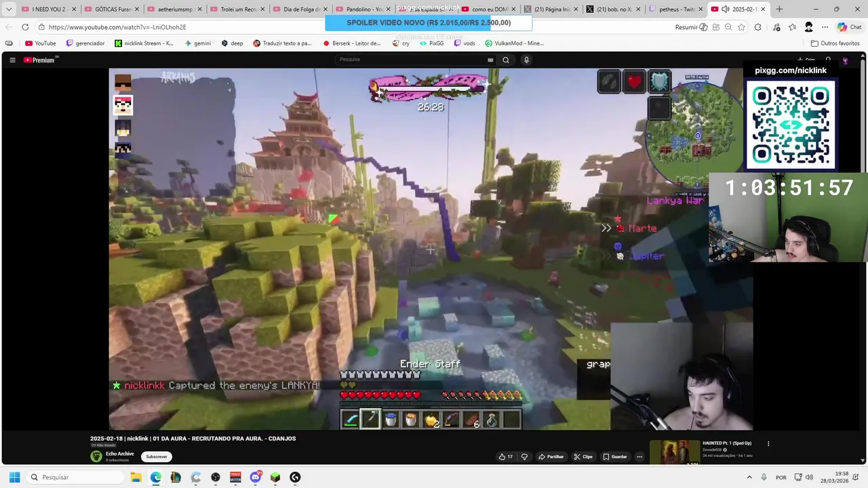
Task: Switch to I NEED YOU 2 tab
Action: 49,9
